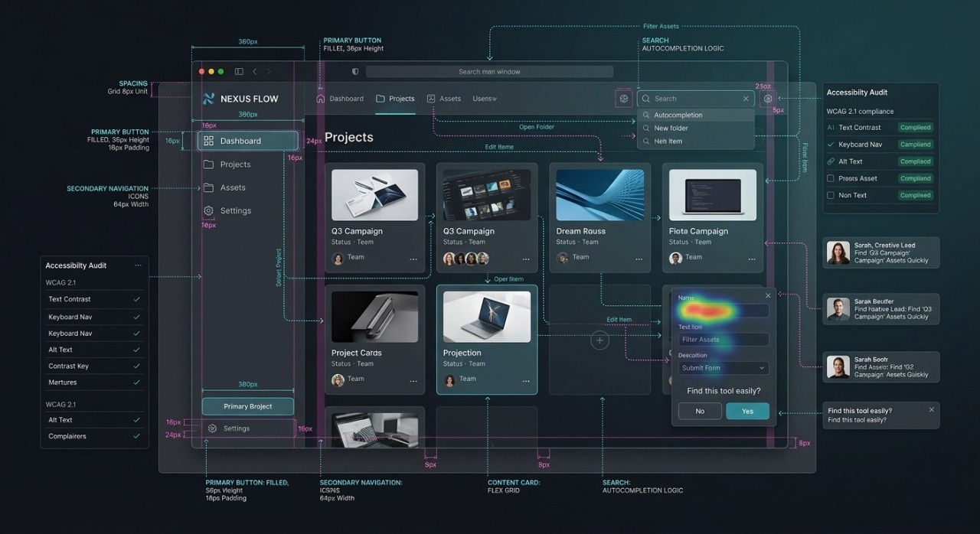
Task: Dismiss the 'Find this tool easily?' toast notification
Action: [x=932, y=410]
